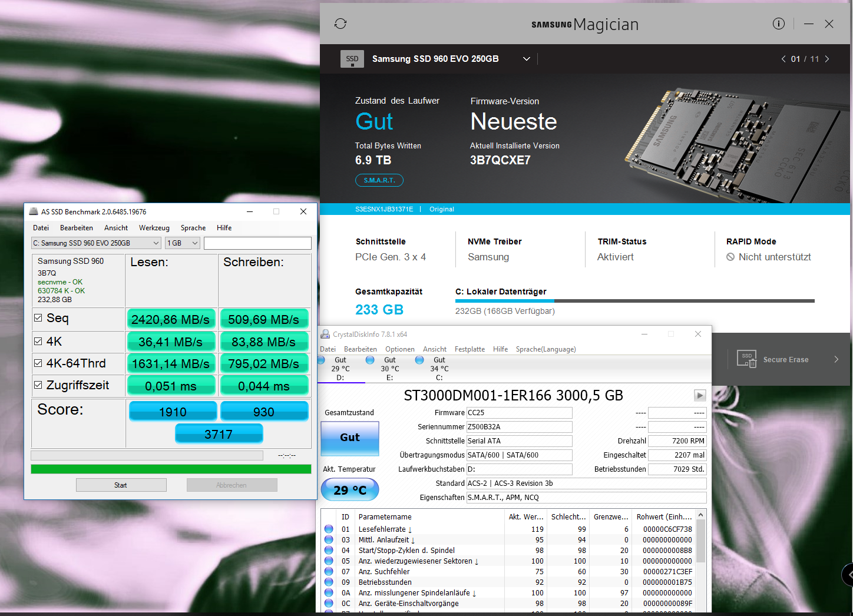Screen dimensions: 853x616
Task: Click the Seriennummer field Z500B32A
Action: point(519,427)
